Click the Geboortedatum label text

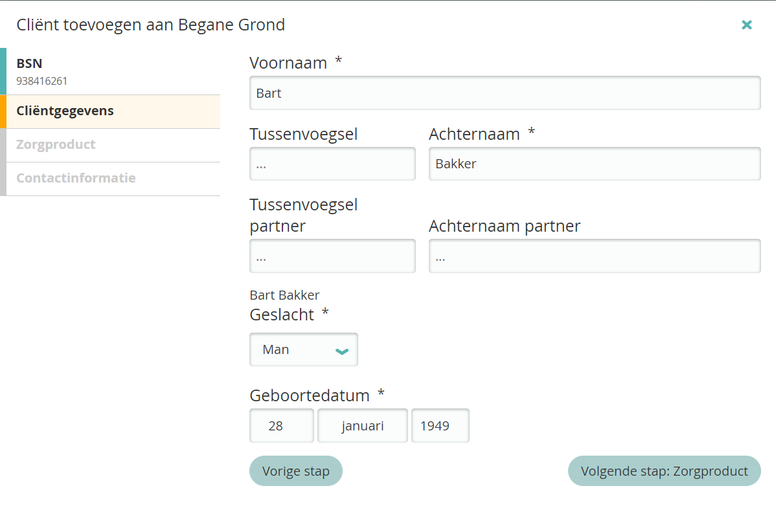[310, 395]
